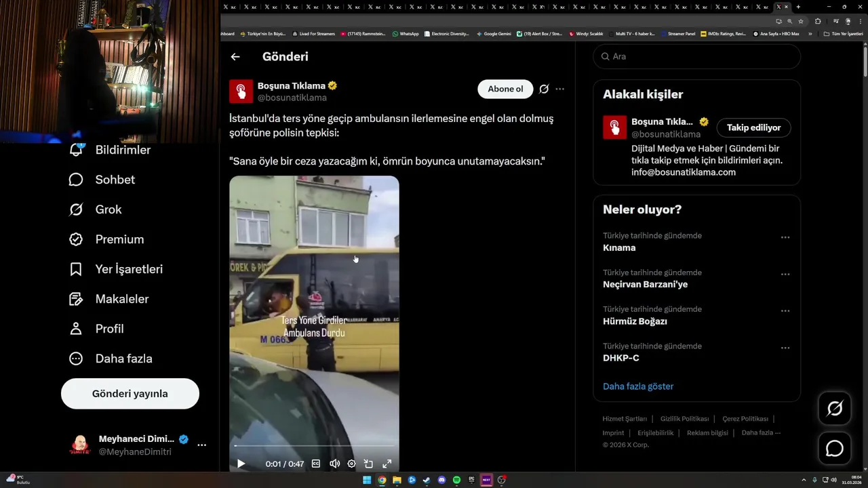
Task: Open Steam from the taskbar
Action: click(x=427, y=480)
